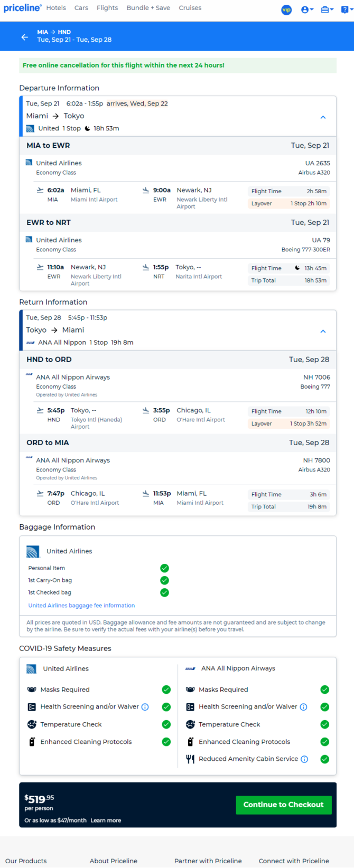Click United logo in COVID-19 Safety Measures

(32, 669)
